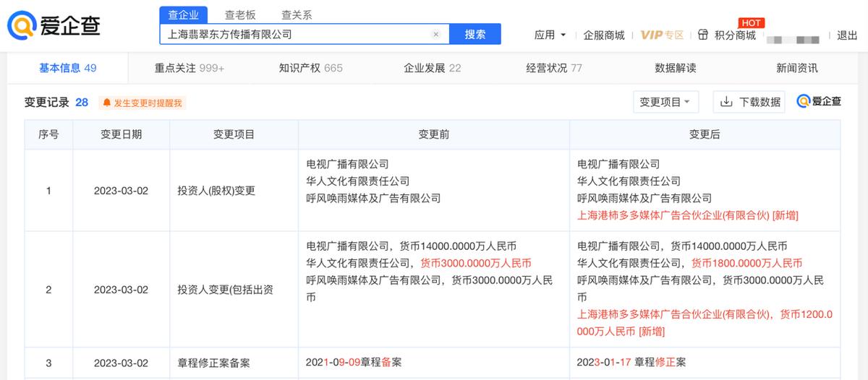Image resolution: width=868 pixels, height=380 pixels.
Task: Click the 变更项目 column header
Action: pyautogui.click(x=234, y=134)
